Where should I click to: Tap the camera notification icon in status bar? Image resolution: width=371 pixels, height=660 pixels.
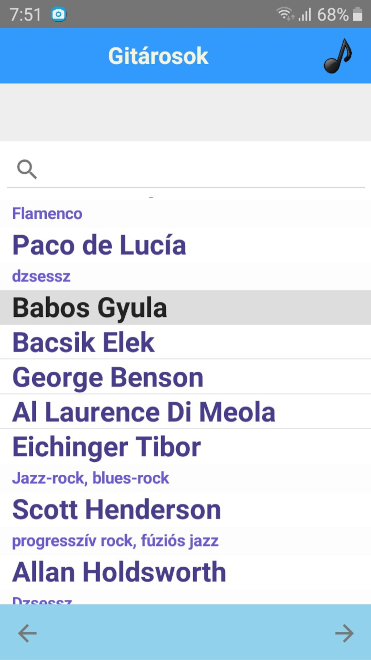[x=59, y=15]
